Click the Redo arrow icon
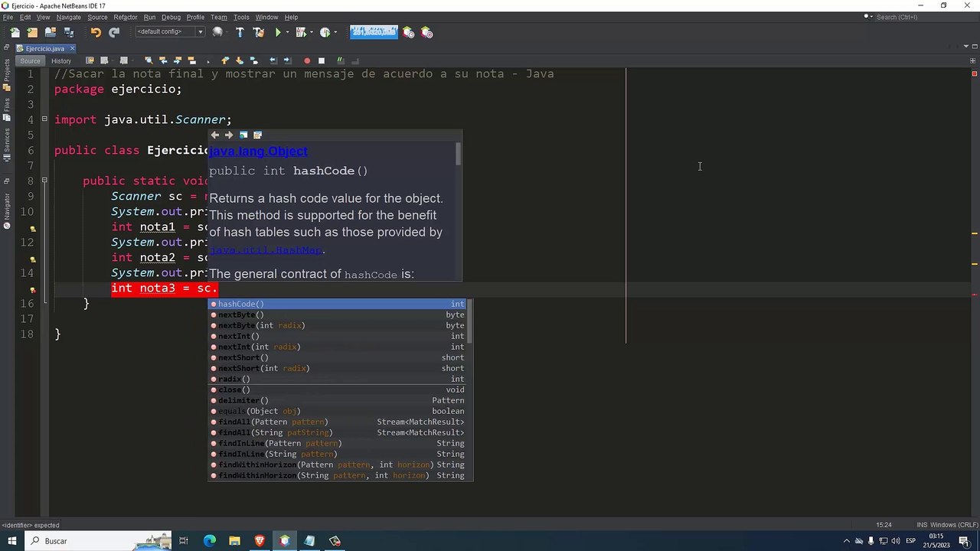The image size is (980, 551). [x=114, y=32]
